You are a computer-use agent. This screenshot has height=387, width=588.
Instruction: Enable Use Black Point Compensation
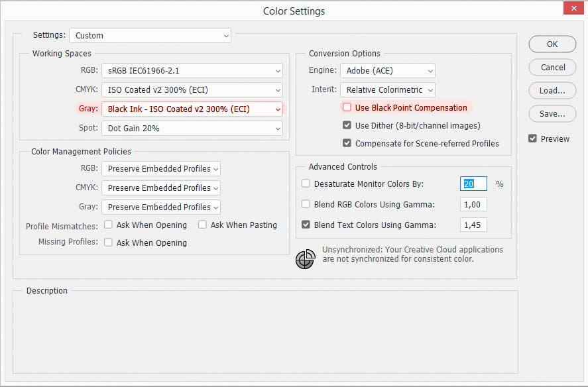point(347,107)
